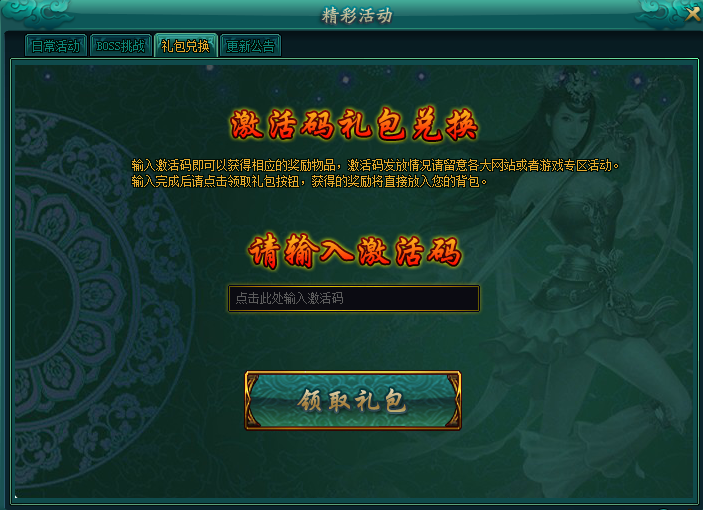
Task: Click the 激活码礼包兑换 heading
Action: (354, 125)
